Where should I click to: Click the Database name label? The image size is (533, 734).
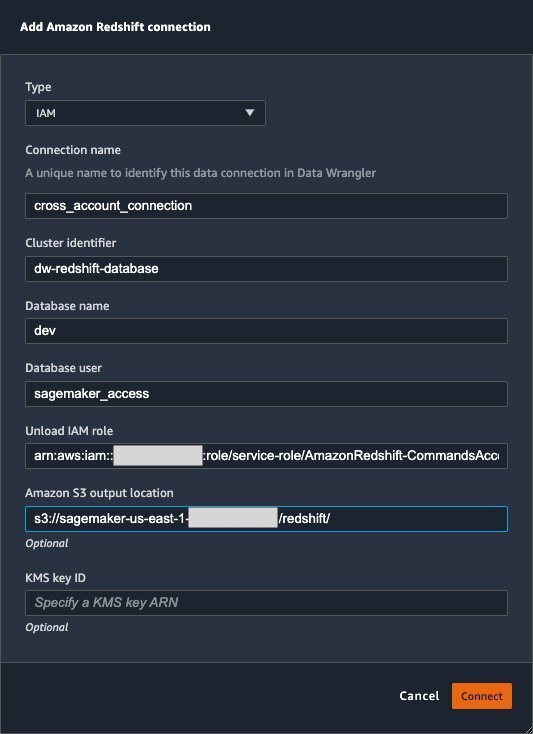tap(67, 306)
